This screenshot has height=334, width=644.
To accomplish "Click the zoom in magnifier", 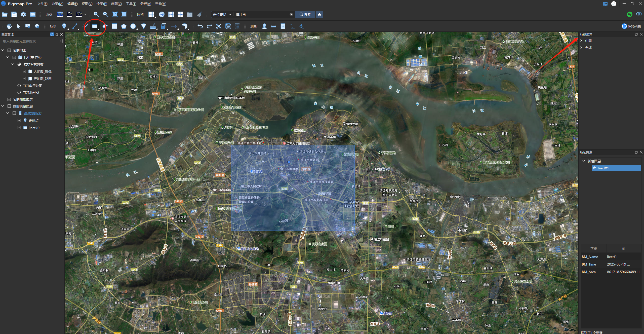I will [x=96, y=14].
